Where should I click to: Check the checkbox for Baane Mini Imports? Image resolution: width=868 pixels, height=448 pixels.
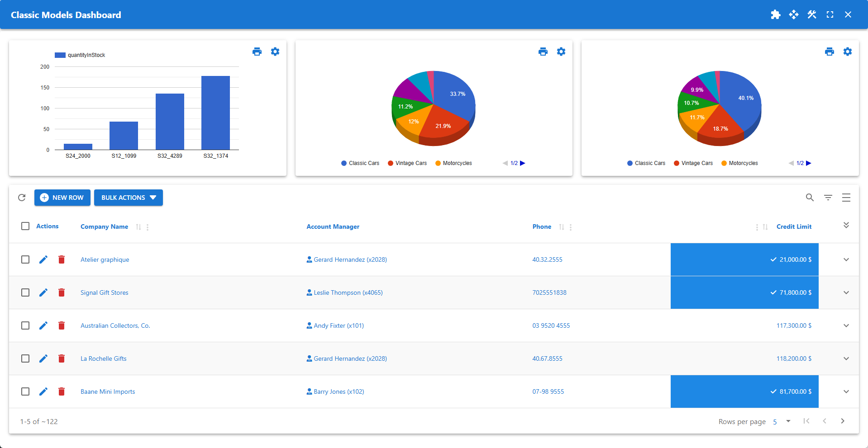pyautogui.click(x=25, y=391)
